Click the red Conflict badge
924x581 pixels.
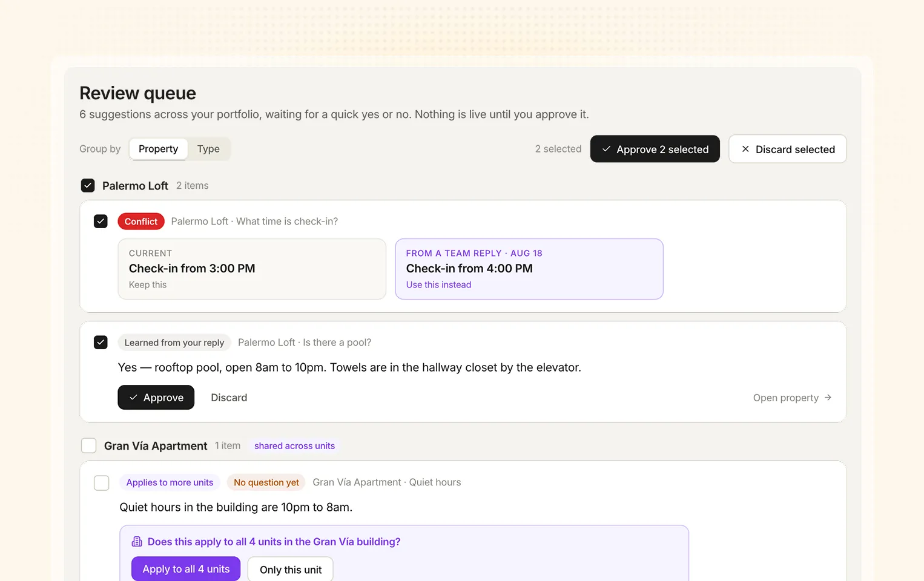[141, 222]
